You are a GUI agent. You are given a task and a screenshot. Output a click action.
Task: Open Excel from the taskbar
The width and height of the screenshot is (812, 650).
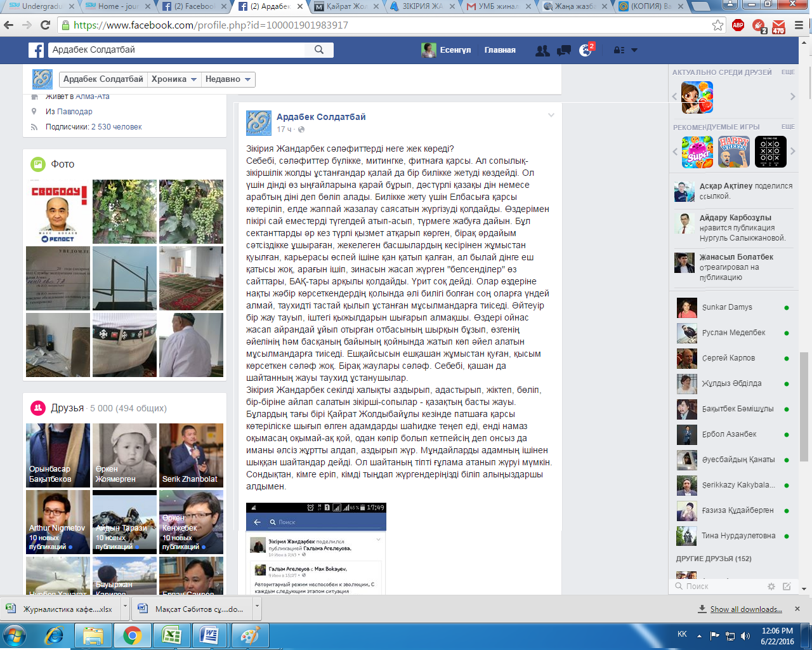[171, 635]
